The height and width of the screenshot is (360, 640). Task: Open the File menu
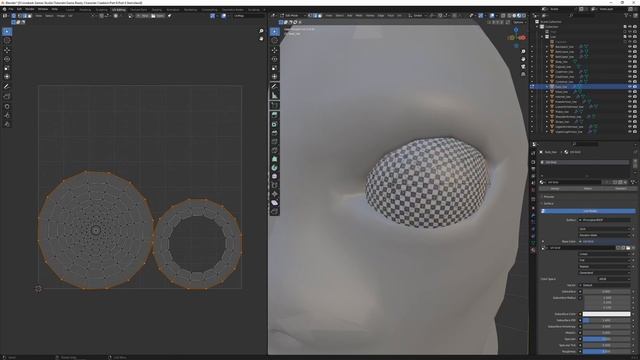(x=11, y=9)
